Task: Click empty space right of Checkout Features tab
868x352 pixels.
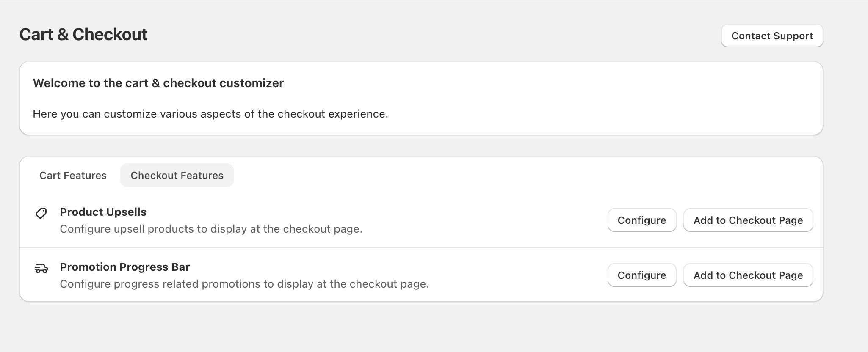Action: pyautogui.click(x=508, y=175)
